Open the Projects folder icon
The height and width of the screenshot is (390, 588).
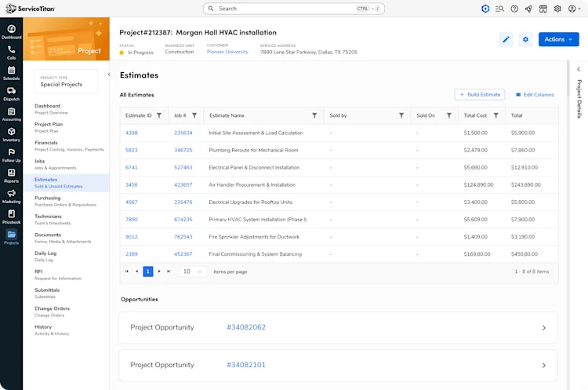11,237
